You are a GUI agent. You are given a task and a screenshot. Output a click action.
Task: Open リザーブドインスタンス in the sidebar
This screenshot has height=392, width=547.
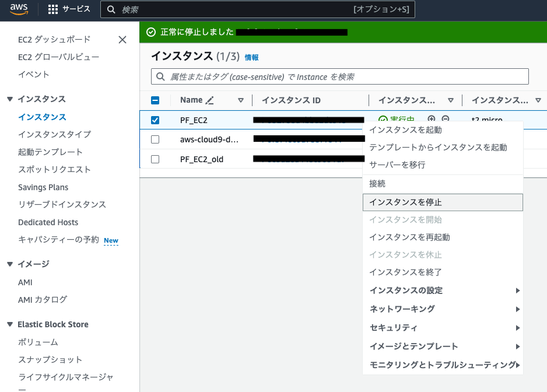click(x=62, y=205)
